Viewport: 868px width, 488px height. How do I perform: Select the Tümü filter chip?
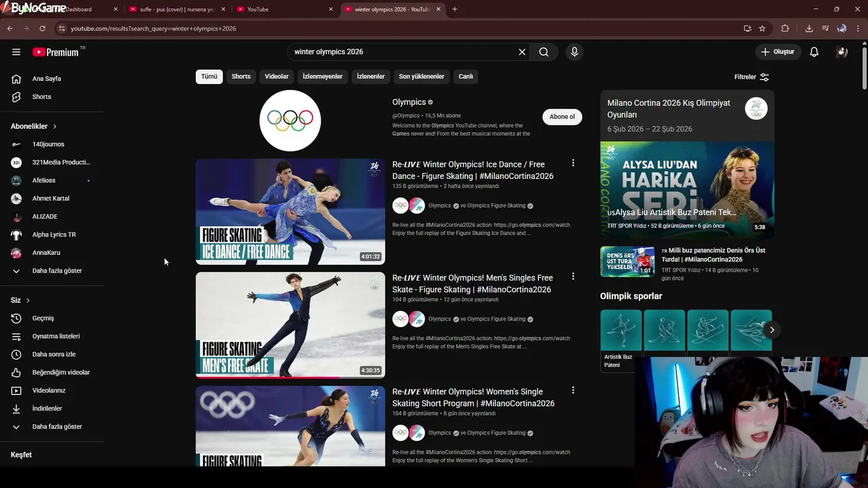point(209,77)
